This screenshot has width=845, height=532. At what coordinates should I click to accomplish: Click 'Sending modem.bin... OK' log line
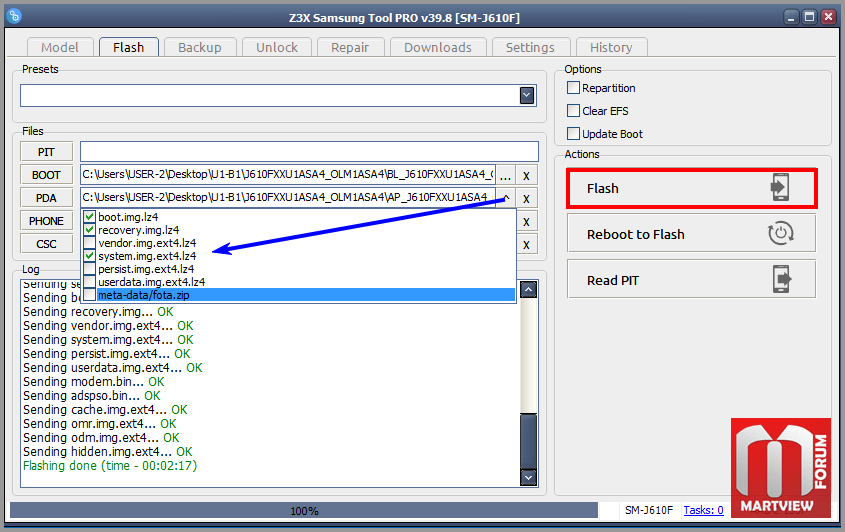[x=93, y=382]
